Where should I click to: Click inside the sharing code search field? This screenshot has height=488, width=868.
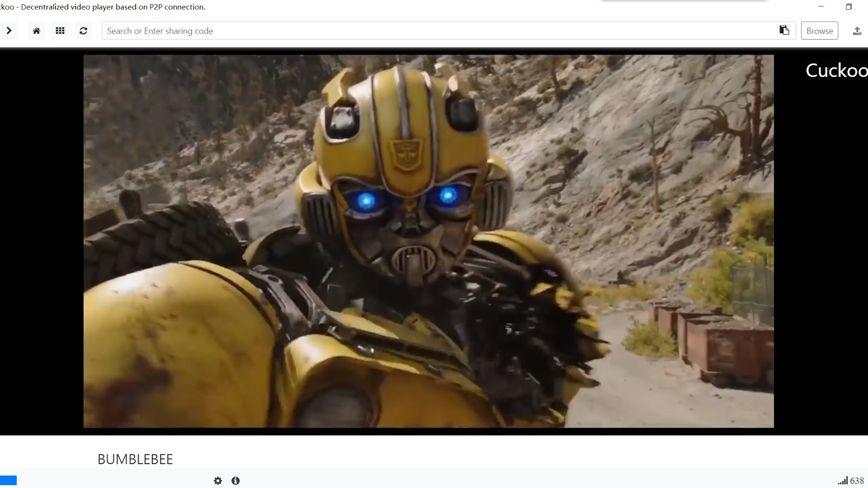[380, 31]
